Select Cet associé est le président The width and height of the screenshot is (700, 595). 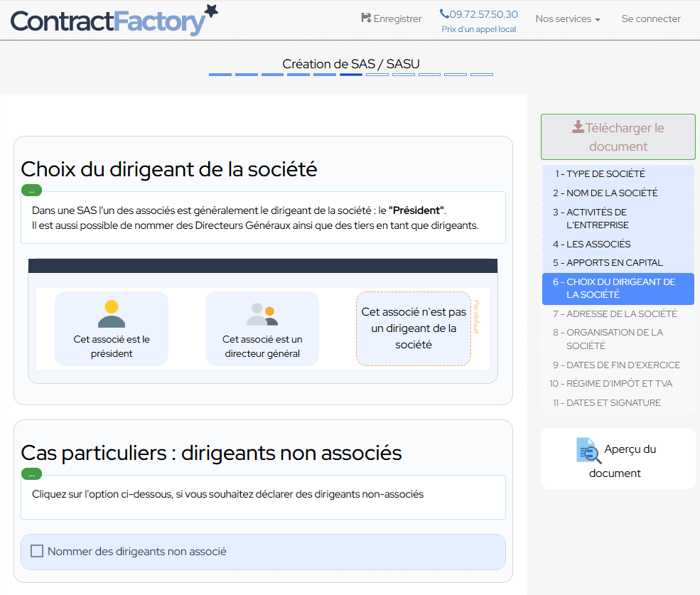click(x=112, y=329)
